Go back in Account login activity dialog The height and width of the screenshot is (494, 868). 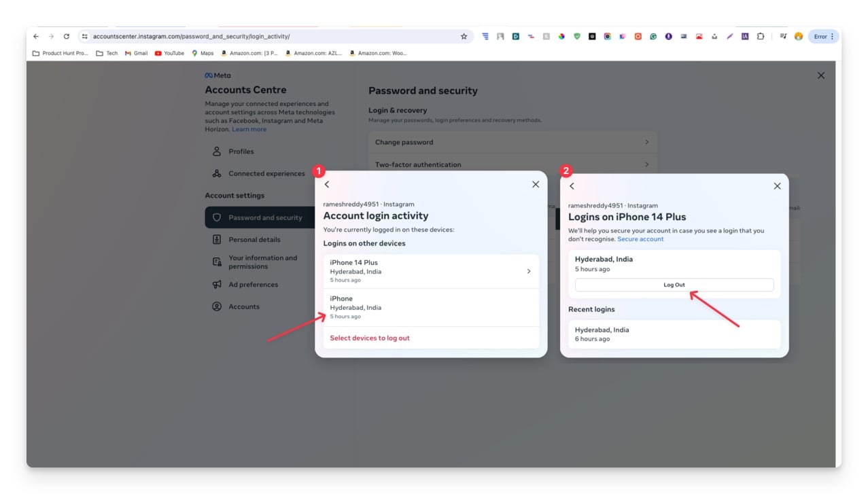pyautogui.click(x=327, y=185)
